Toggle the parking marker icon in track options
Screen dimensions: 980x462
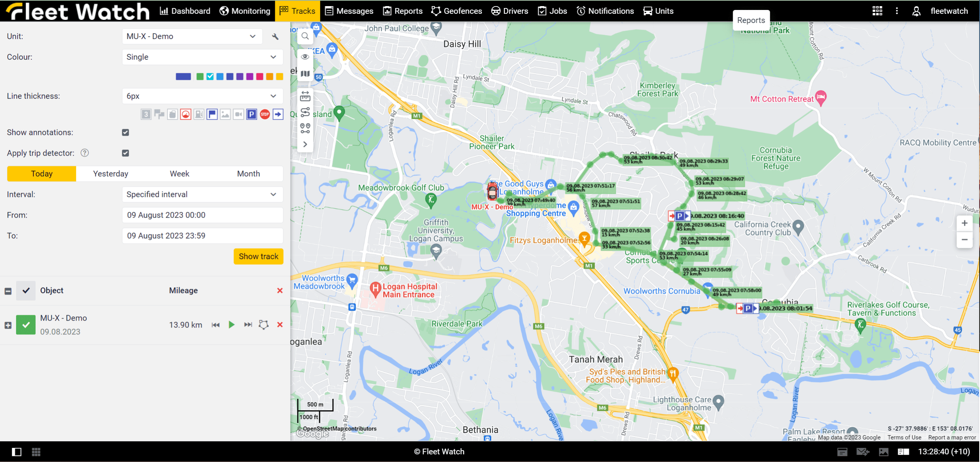click(252, 114)
